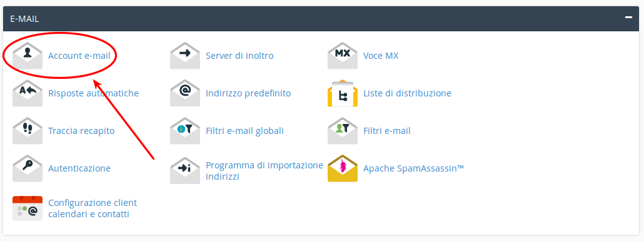Image resolution: width=644 pixels, height=241 pixels.
Task: Open the Liste di distribuzione yellow icon
Action: pyautogui.click(x=343, y=93)
